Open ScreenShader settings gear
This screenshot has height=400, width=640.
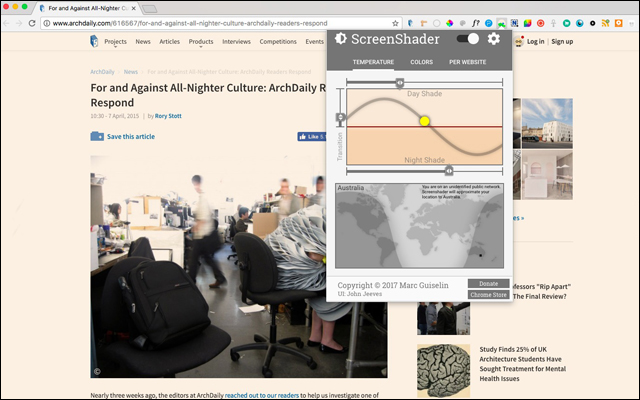click(x=494, y=39)
